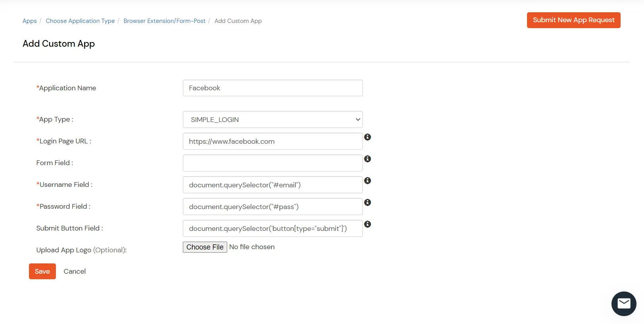Focus the Application Name field containing Facebook
Screen dimensions: 644x324
(x=273, y=88)
